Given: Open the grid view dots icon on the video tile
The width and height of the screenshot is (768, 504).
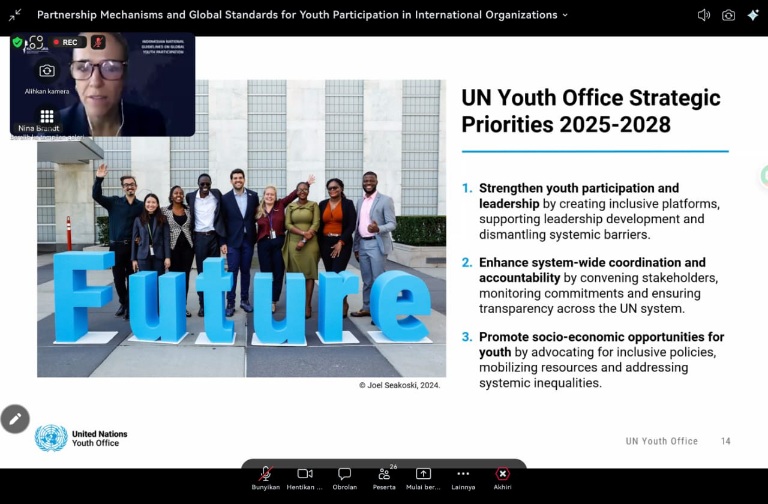Looking at the screenshot, I should 47,116.
